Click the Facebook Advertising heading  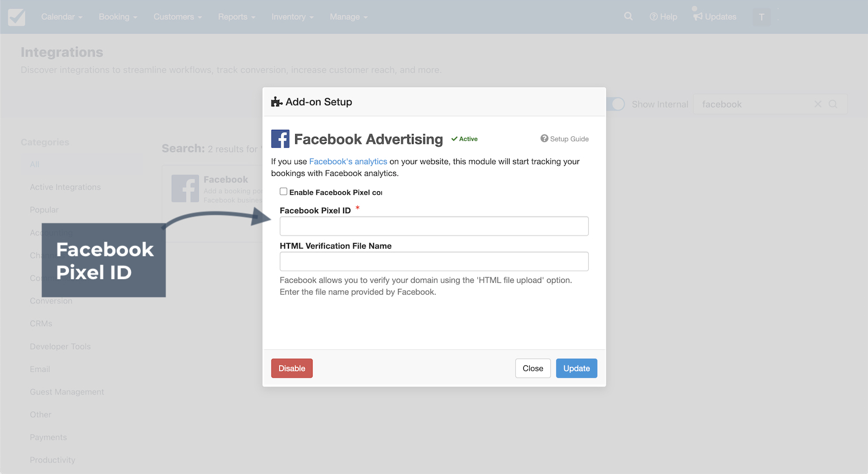[369, 139]
